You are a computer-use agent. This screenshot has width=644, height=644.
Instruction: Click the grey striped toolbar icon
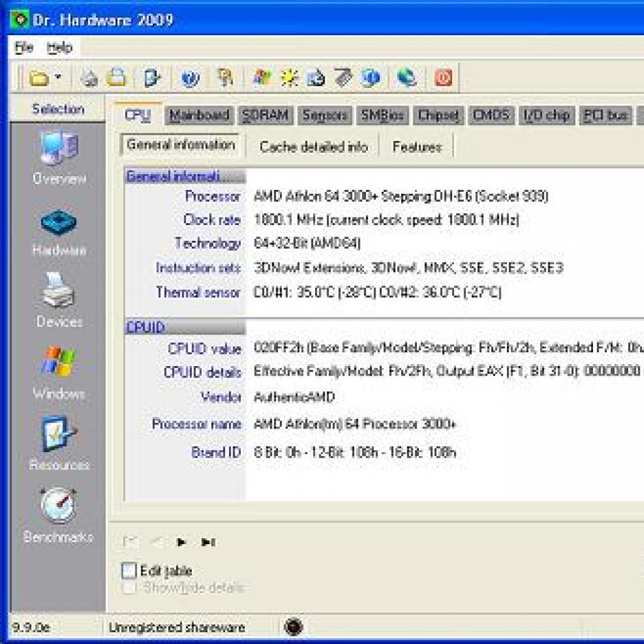tap(343, 77)
